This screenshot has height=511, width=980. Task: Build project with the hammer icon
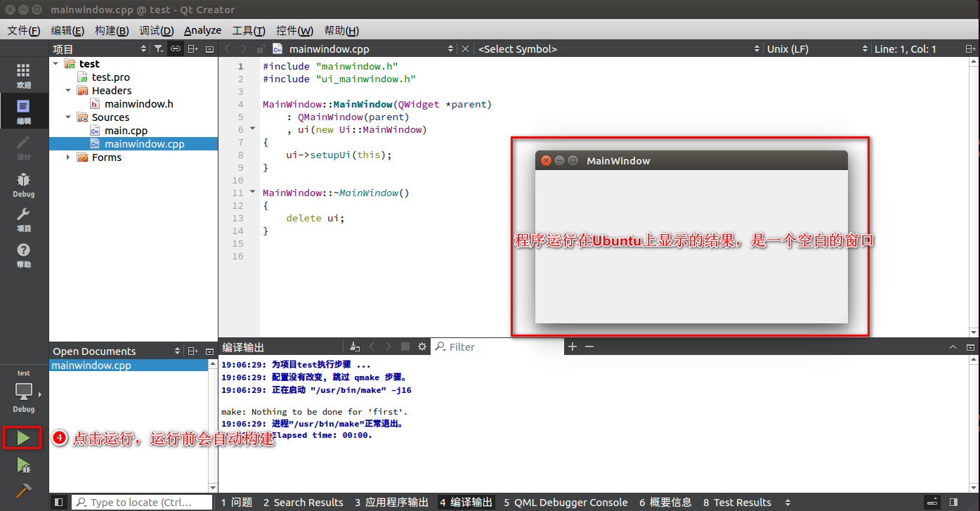23,491
